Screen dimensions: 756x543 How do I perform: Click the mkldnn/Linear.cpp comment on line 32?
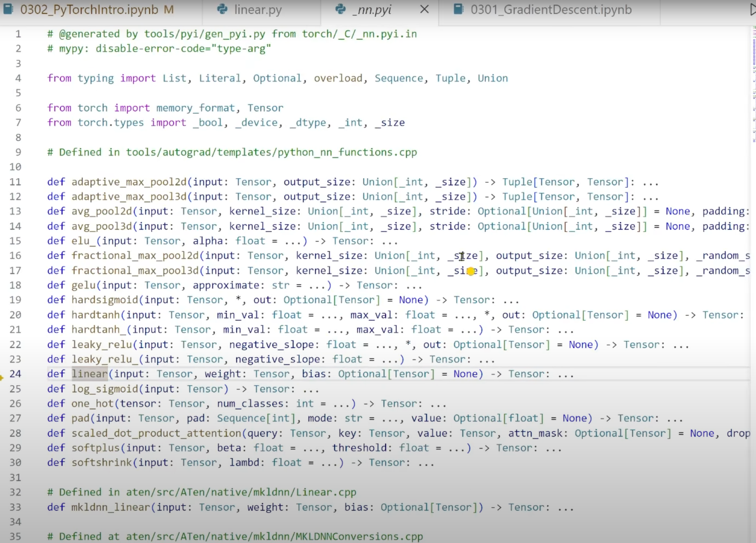202,492
